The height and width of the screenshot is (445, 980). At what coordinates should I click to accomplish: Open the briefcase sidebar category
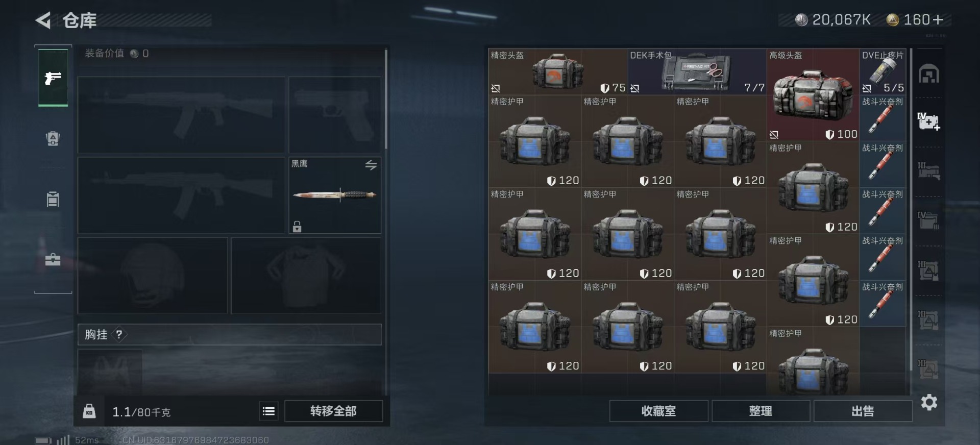pos(53,259)
